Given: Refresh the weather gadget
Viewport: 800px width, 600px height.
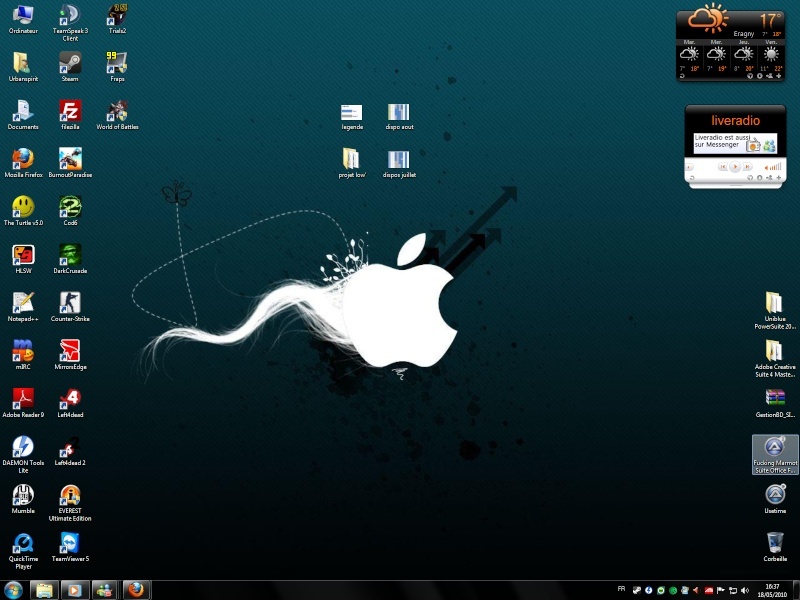Looking at the screenshot, I should coord(682,76).
